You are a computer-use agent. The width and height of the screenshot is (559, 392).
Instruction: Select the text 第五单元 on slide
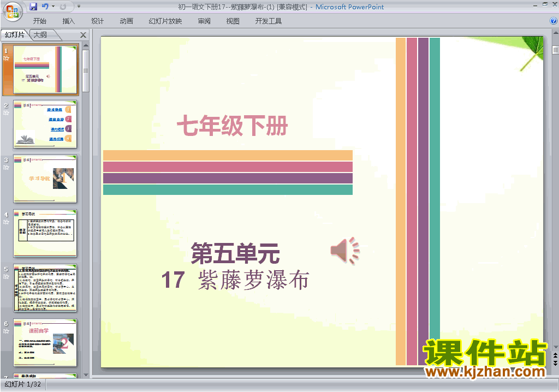235,253
